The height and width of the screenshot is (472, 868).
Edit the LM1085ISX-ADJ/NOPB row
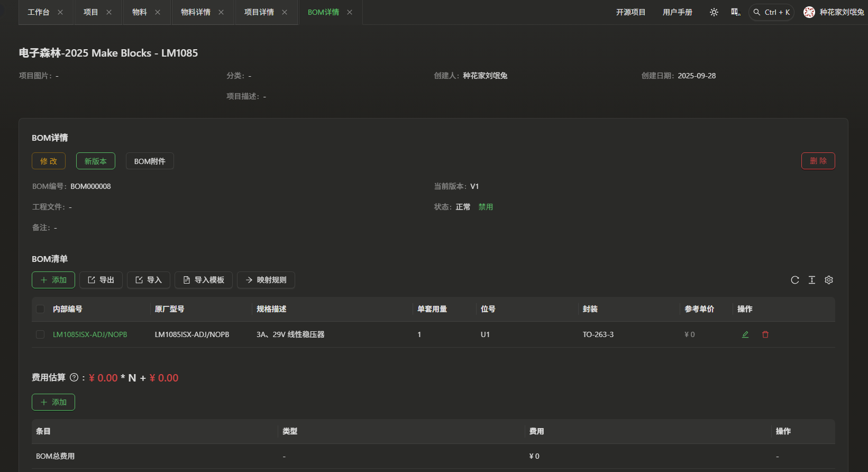745,334
